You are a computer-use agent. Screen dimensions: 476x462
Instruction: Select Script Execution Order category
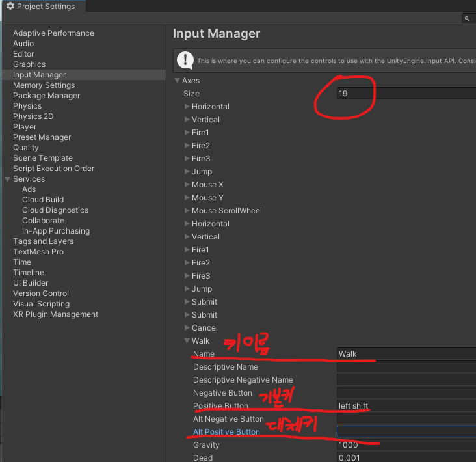[x=53, y=169]
